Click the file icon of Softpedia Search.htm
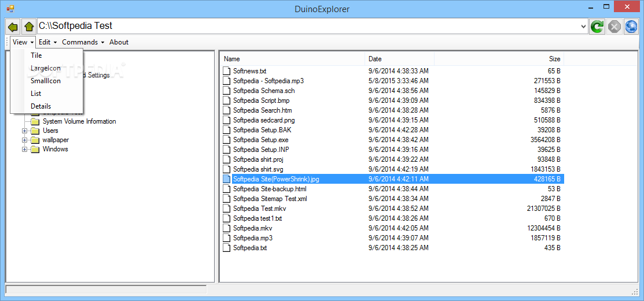The width and height of the screenshot is (644, 301). pyautogui.click(x=227, y=110)
